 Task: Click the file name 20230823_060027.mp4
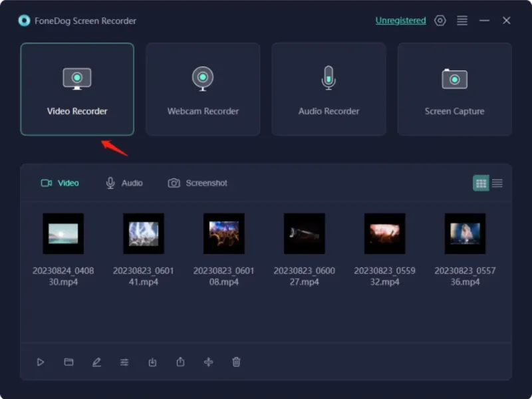pyautogui.click(x=305, y=276)
